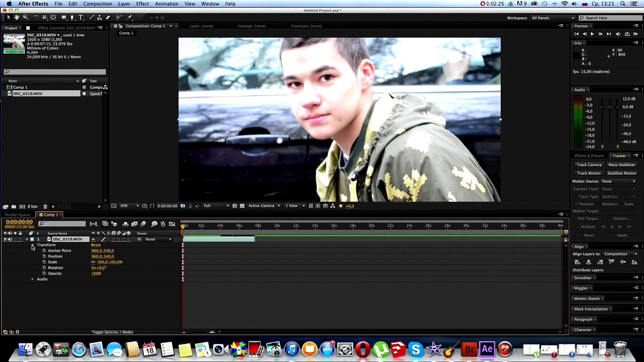This screenshot has height=362, width=644.
Task: Open Composition Mini-Flowchart in timeline
Action: pyautogui.click(x=94, y=224)
